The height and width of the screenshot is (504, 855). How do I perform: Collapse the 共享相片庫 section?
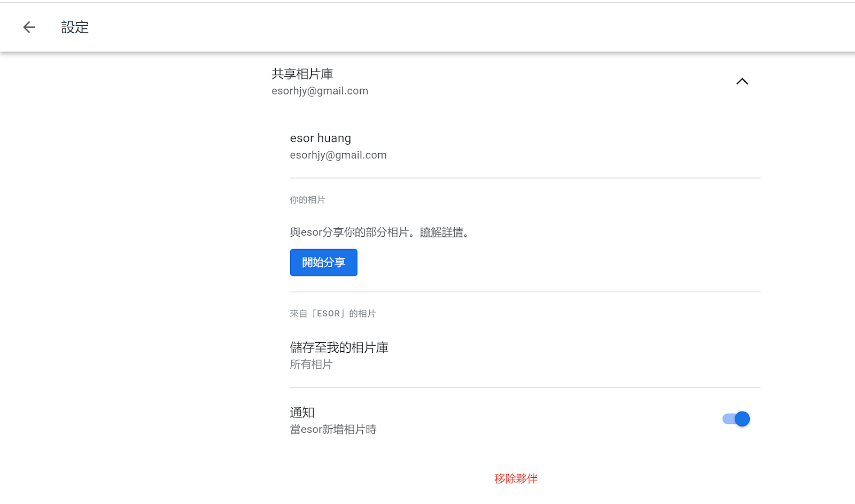[742, 81]
